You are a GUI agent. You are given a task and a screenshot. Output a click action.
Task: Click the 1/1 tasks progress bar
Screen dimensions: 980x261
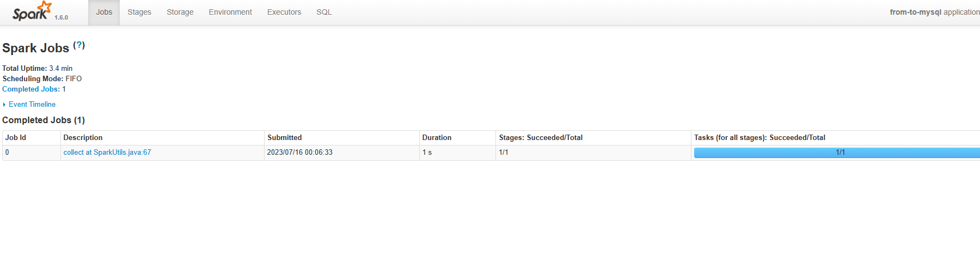click(837, 153)
